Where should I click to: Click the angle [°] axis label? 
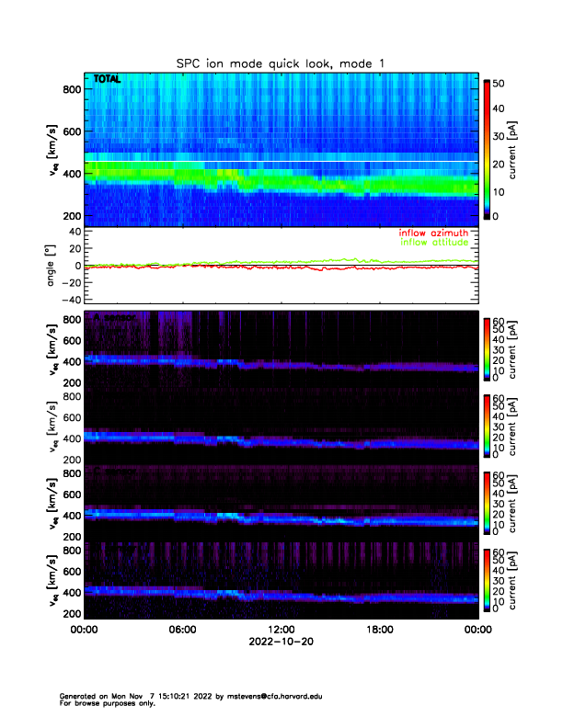click(x=53, y=266)
